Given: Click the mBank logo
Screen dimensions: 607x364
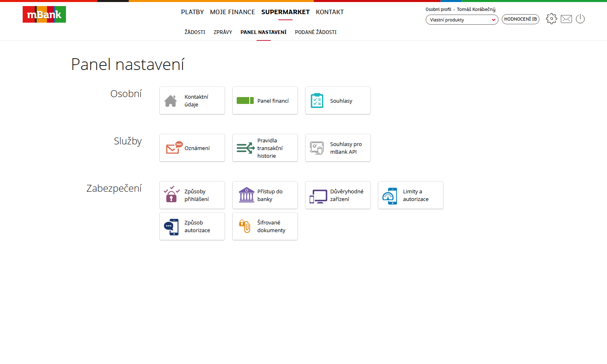Looking at the screenshot, I should click(44, 15).
